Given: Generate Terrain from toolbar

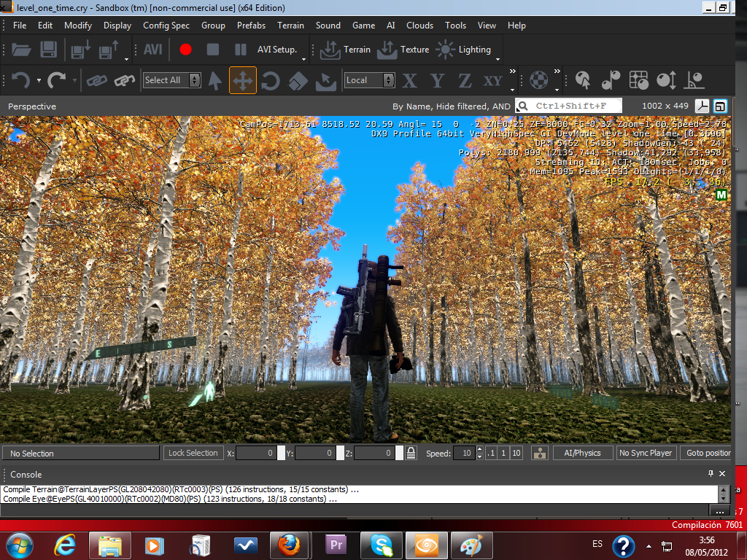Looking at the screenshot, I should (345, 50).
